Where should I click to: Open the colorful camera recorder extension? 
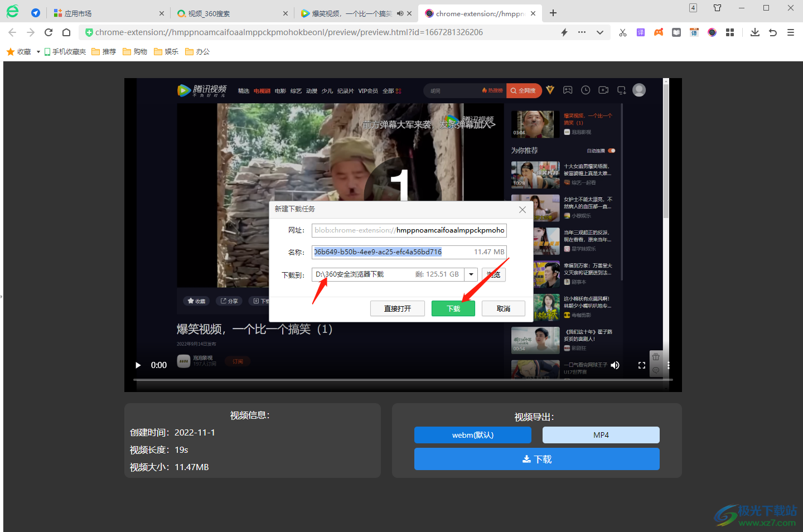[712, 32]
